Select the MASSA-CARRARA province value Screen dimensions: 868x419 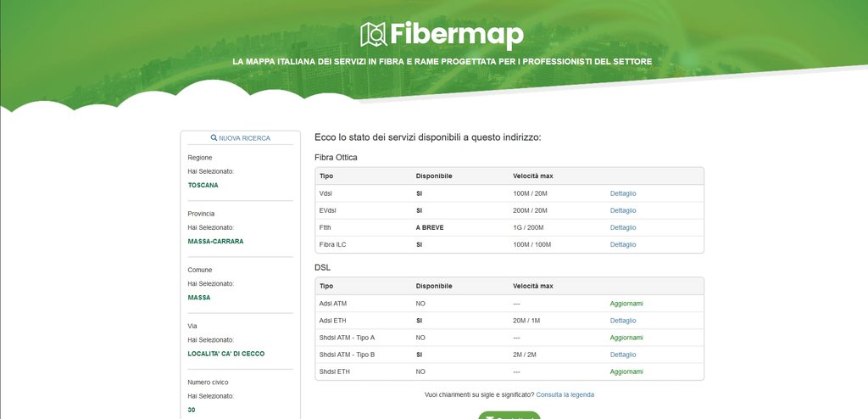point(215,242)
